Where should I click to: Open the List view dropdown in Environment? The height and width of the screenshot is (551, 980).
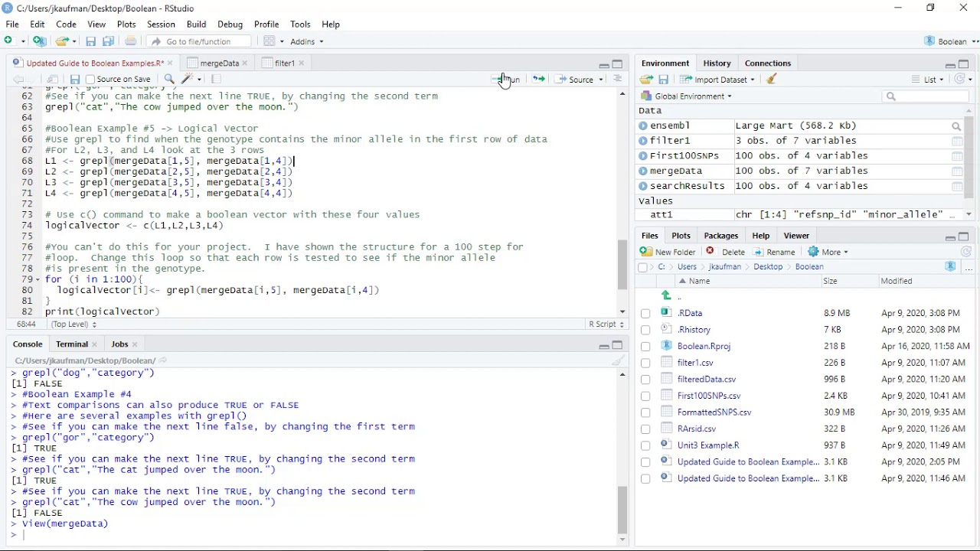point(928,80)
